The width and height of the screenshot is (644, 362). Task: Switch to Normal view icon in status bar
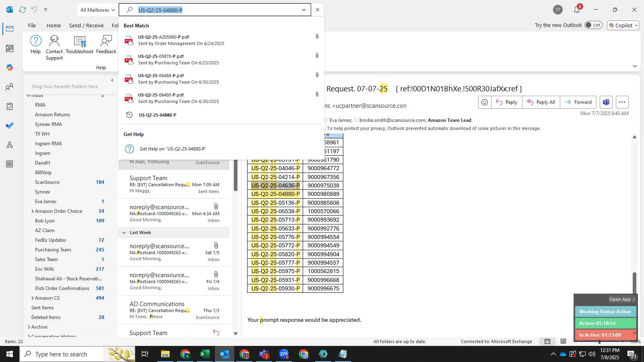pos(547,341)
